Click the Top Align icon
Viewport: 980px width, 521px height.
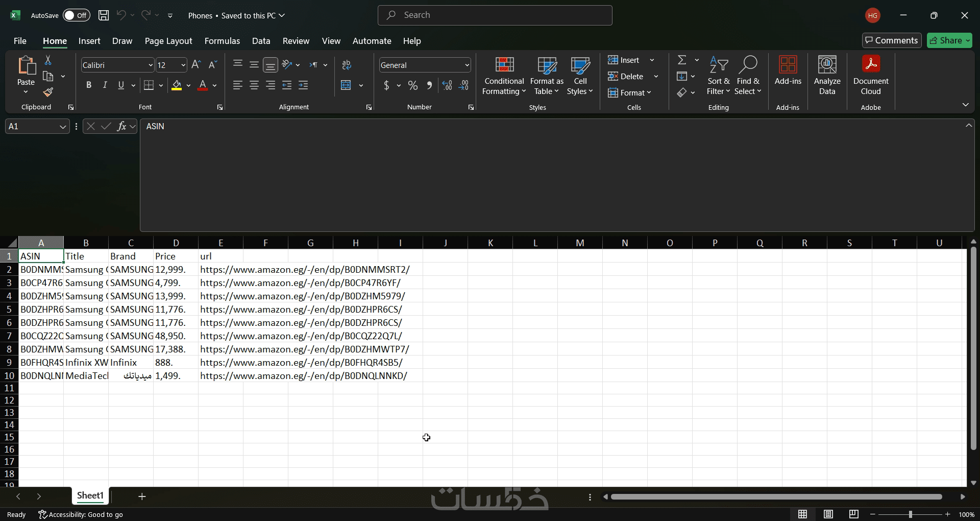click(x=238, y=64)
